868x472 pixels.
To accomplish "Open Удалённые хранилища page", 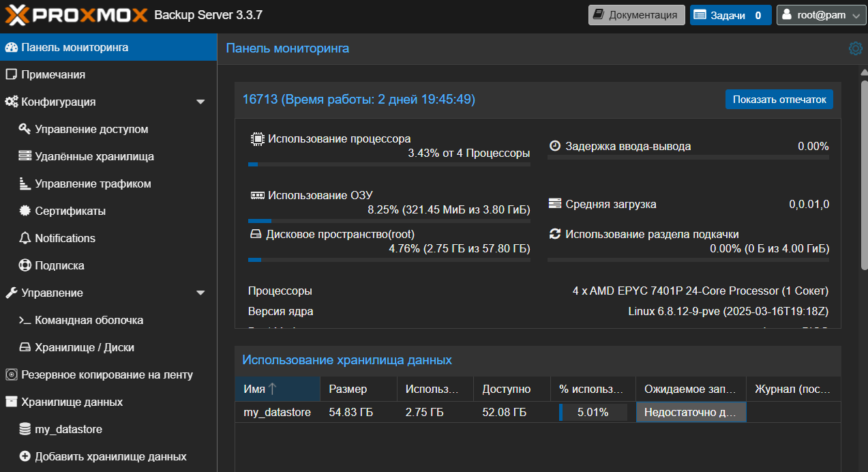I will pos(108,157).
